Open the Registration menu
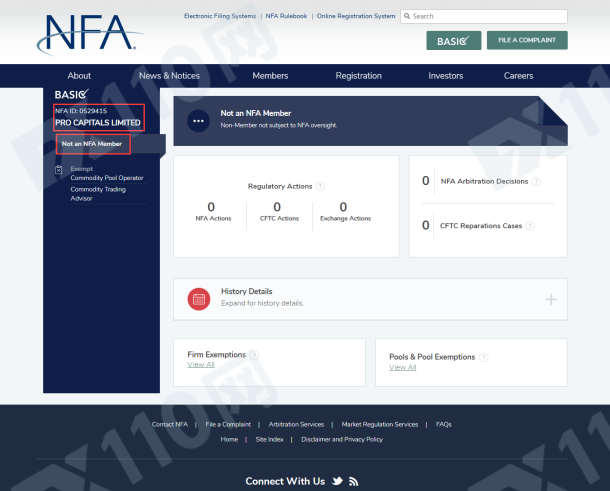Image resolution: width=610 pixels, height=491 pixels. tap(358, 76)
